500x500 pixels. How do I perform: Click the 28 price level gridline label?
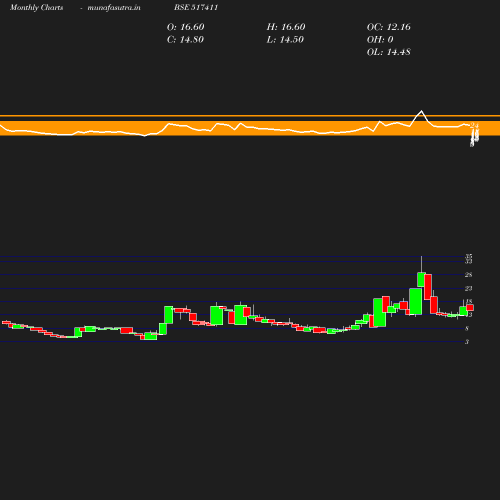coord(469,275)
